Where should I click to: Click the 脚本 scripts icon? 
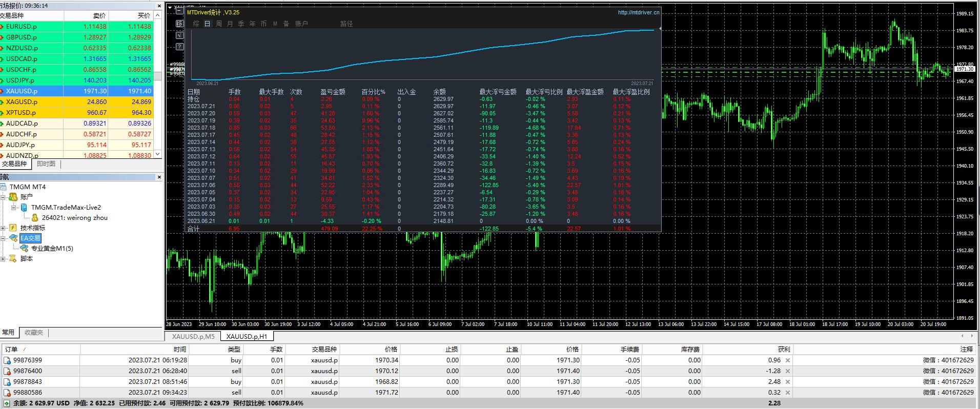pos(13,259)
